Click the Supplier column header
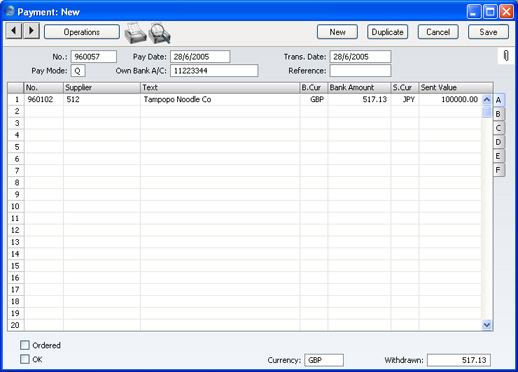518x372 pixels. coord(102,88)
